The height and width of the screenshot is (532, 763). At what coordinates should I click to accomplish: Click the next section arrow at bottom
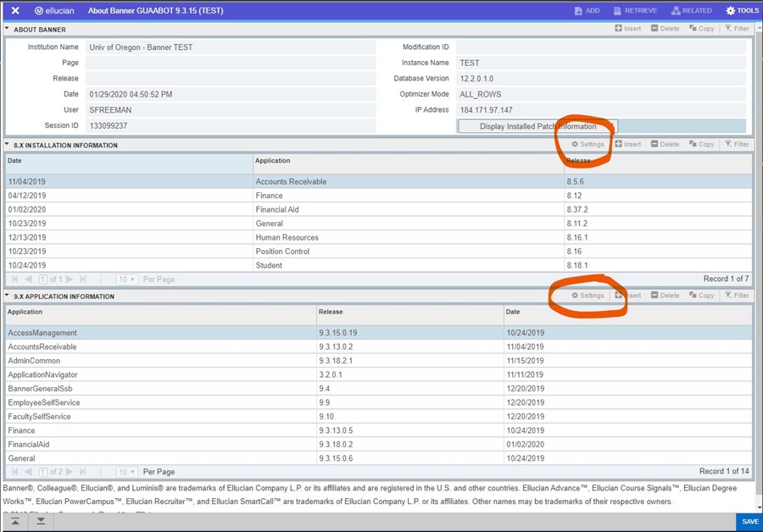[x=41, y=521]
